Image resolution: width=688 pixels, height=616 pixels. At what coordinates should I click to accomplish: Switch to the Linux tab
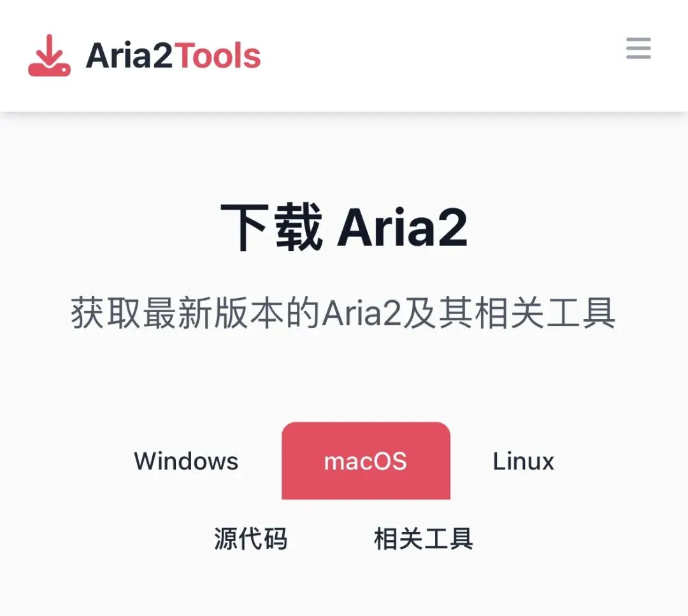(524, 461)
